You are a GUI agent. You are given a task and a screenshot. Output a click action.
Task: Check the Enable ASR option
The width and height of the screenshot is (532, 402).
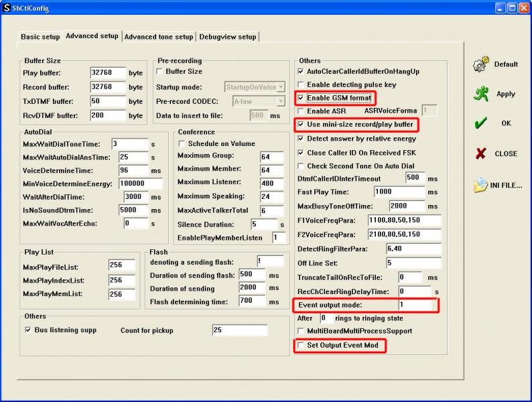tap(300, 111)
